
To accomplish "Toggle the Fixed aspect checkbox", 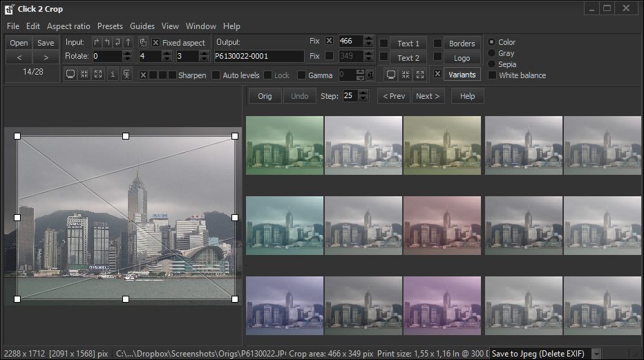I will coord(155,43).
